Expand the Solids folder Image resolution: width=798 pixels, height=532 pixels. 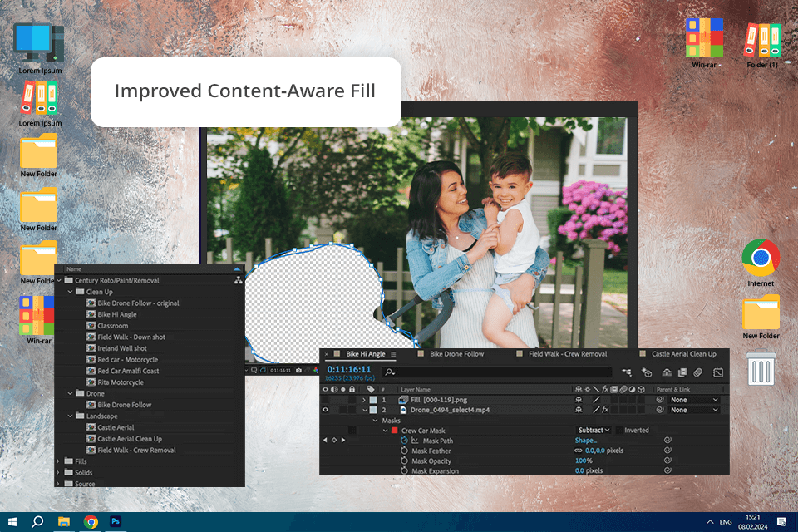tap(58, 472)
